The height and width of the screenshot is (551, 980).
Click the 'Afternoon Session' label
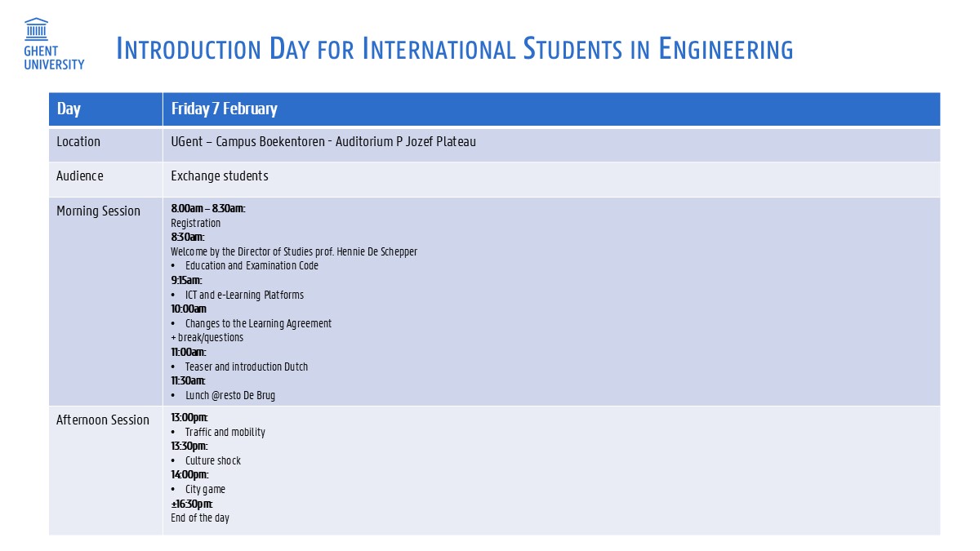[103, 420]
